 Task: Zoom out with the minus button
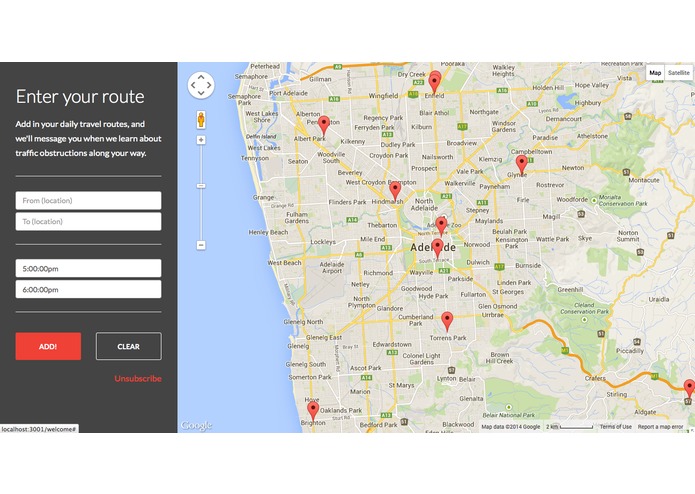[x=201, y=245]
